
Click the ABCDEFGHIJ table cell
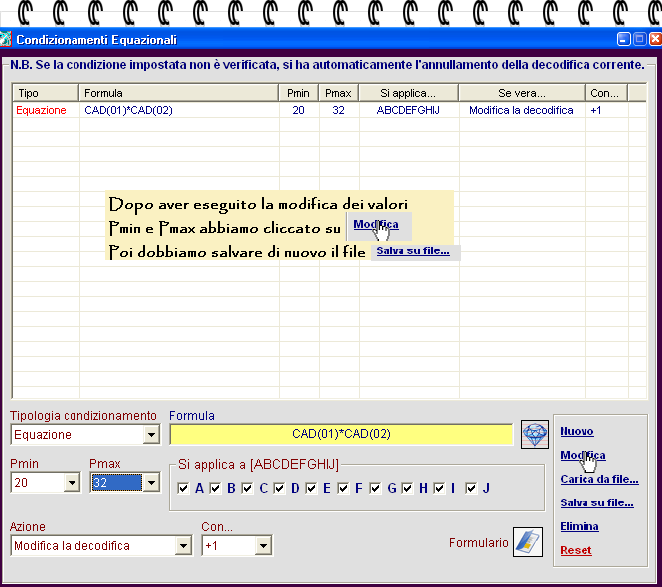408,110
